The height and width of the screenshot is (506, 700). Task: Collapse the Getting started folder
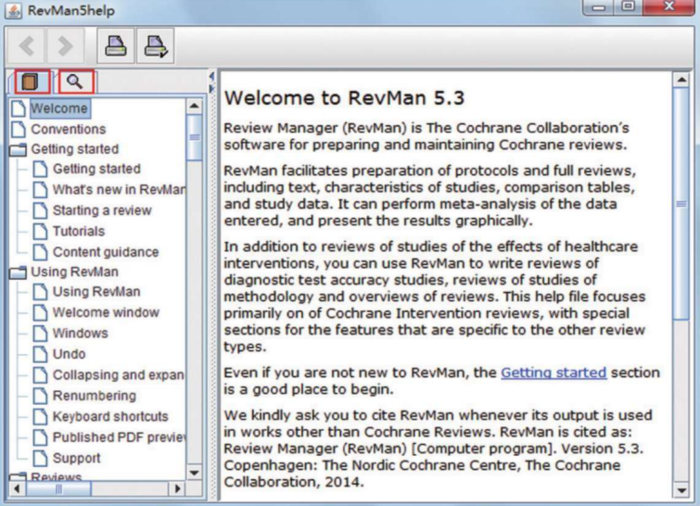coord(18,149)
